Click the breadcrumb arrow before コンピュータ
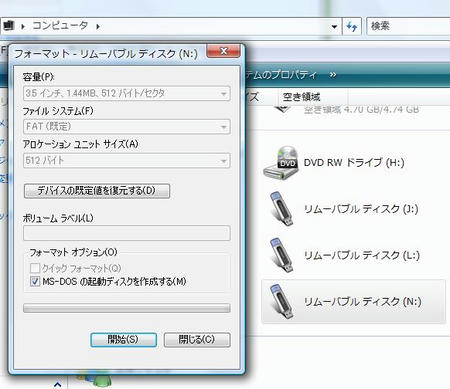This screenshot has height=389, width=450. (23, 26)
